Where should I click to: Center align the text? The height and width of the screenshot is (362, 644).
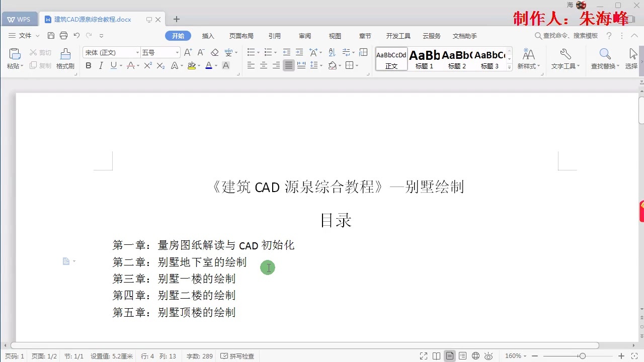[263, 65]
